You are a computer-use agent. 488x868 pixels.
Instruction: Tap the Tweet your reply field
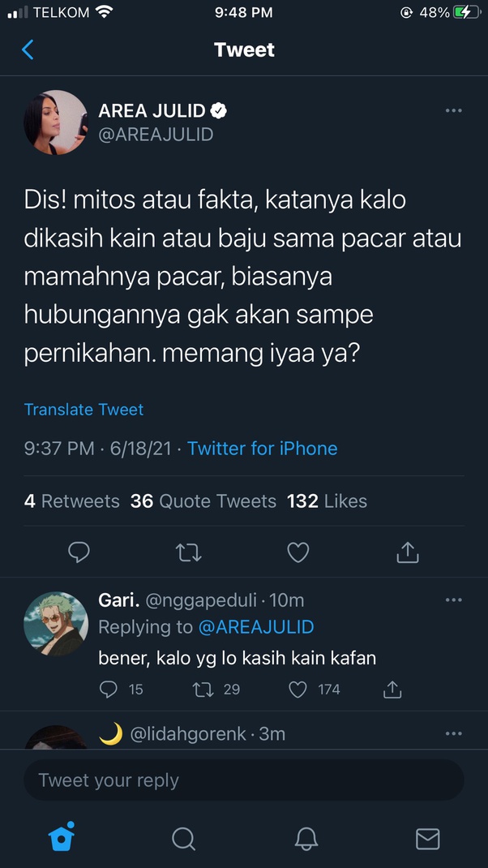click(x=243, y=780)
